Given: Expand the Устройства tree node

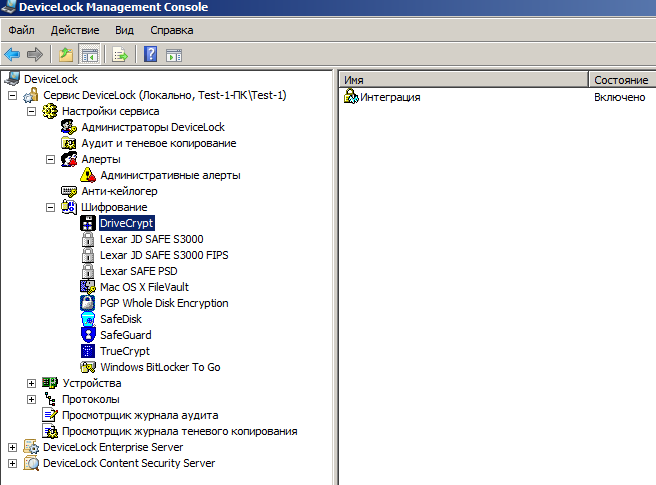Looking at the screenshot, I should pyautogui.click(x=31, y=383).
